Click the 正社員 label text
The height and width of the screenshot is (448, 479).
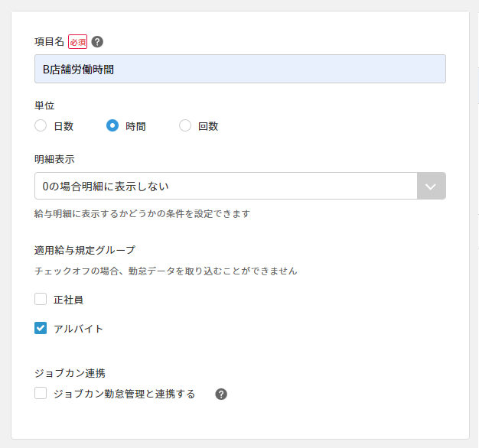(x=68, y=300)
